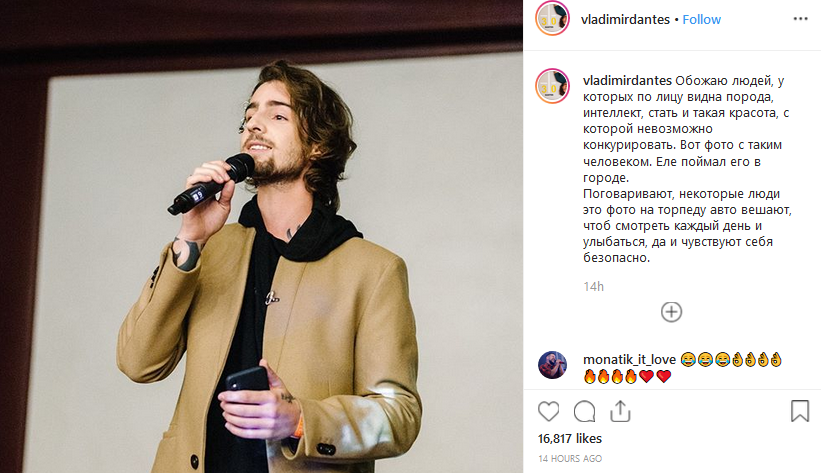821x473 pixels.
Task: Follow vladimirdantes
Action: (x=702, y=19)
